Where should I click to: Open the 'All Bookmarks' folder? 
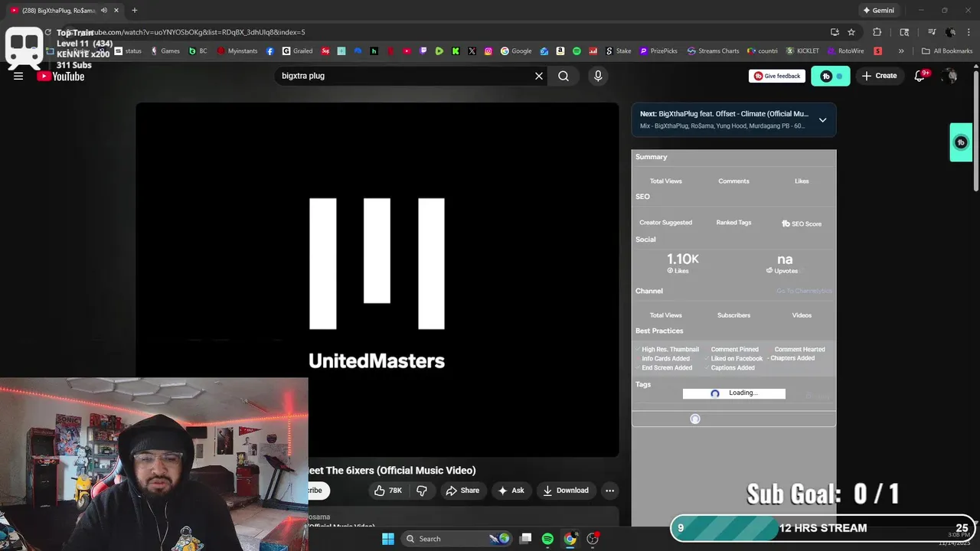pyautogui.click(x=947, y=51)
